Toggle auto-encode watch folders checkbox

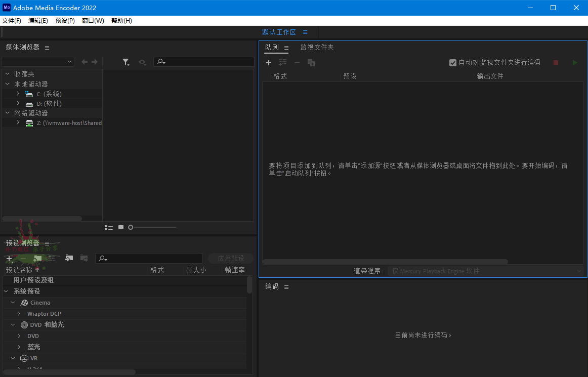[x=453, y=63]
